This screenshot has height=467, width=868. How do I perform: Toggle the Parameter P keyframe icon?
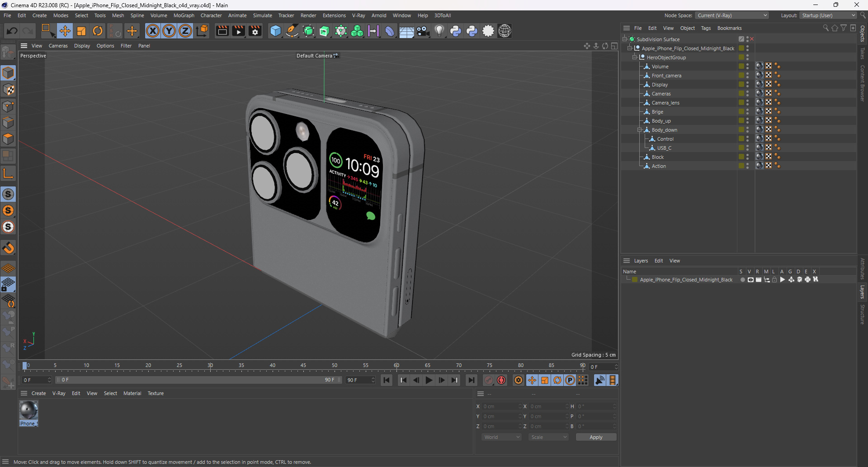click(570, 380)
